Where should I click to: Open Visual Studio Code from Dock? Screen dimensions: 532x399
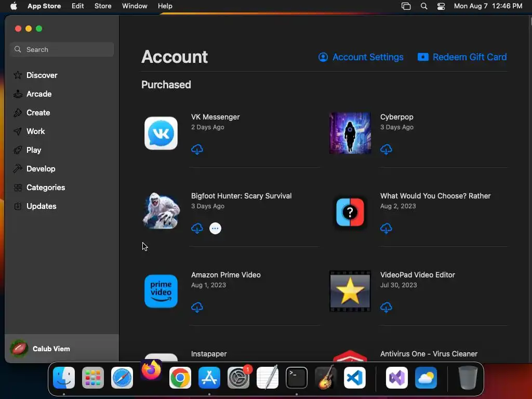355,378
